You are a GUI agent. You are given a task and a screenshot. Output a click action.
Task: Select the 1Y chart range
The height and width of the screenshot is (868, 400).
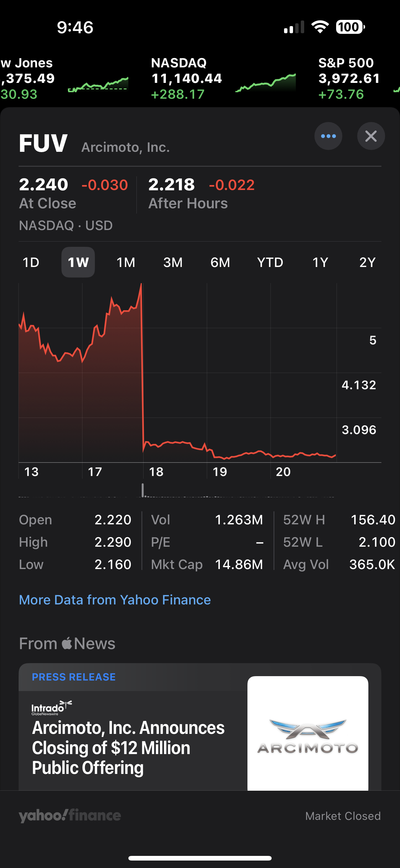[x=320, y=263]
